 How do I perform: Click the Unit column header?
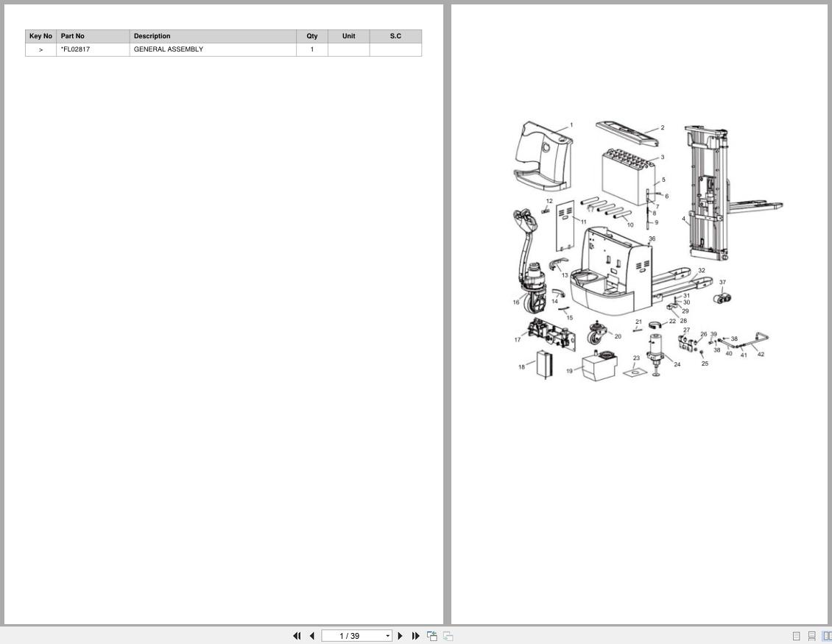tap(348, 36)
